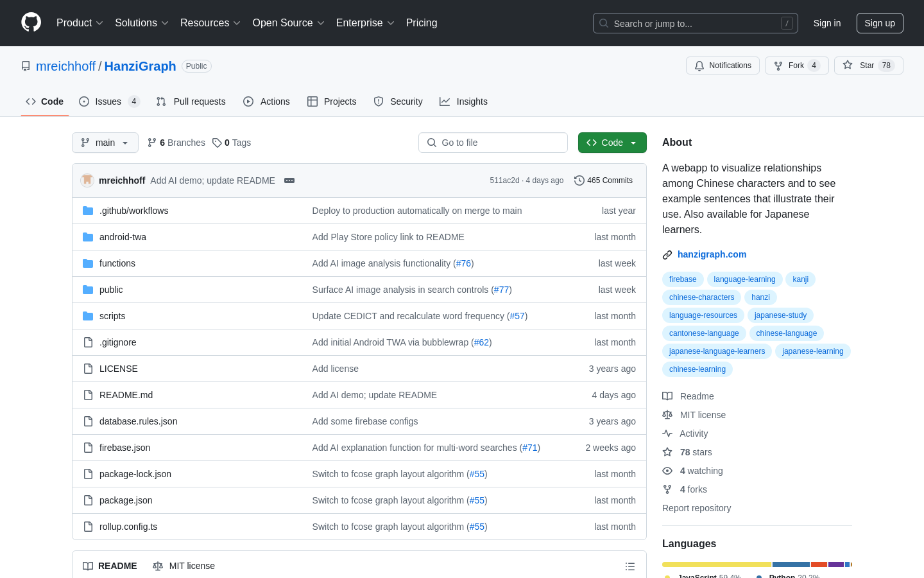Open the README outline list icon

click(630, 566)
